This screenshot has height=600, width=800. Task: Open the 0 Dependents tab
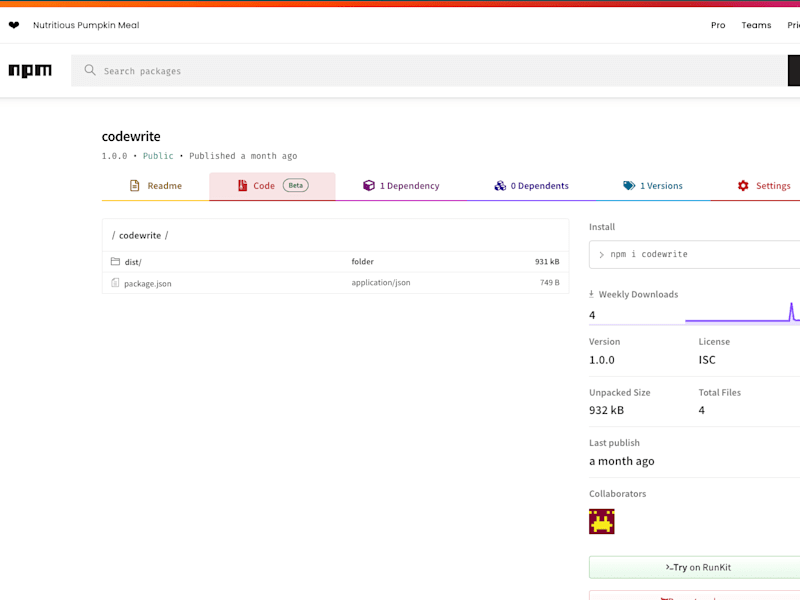(531, 186)
